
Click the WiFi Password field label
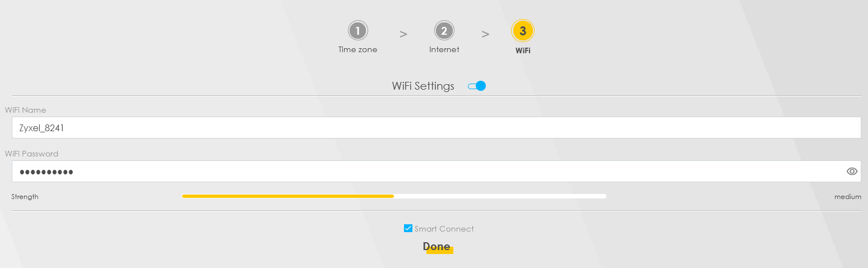tap(31, 154)
